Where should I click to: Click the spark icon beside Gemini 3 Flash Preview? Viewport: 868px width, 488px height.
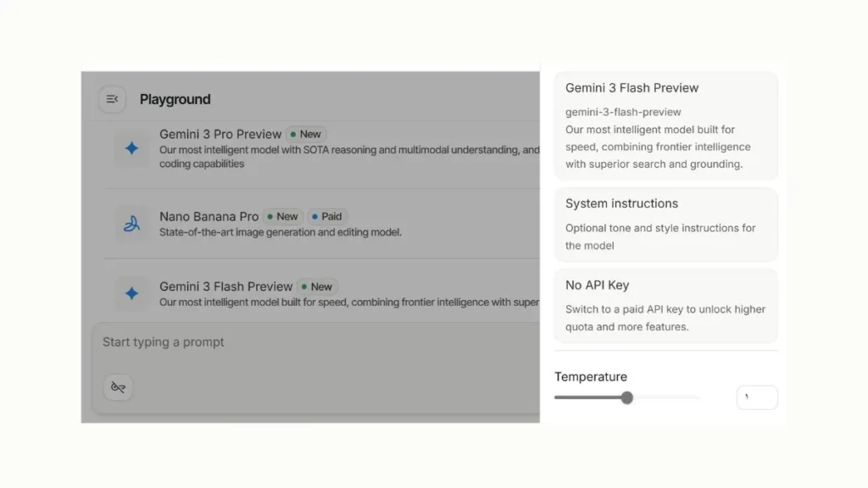(x=131, y=293)
